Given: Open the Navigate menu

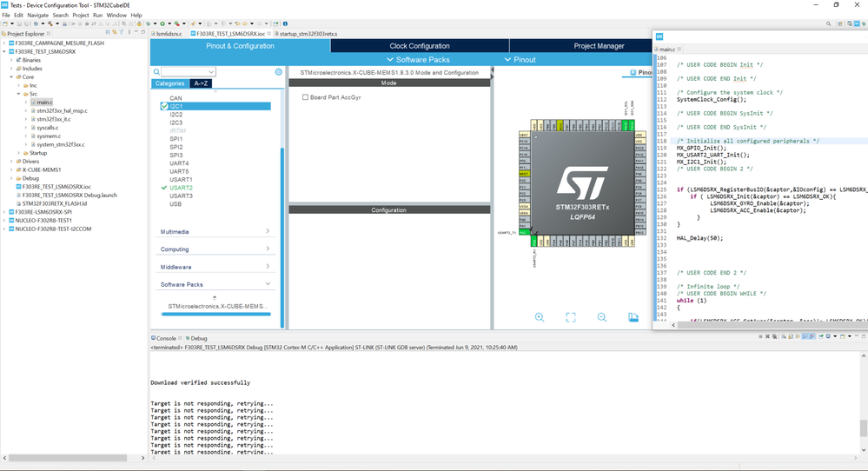Looking at the screenshot, I should 37,15.
